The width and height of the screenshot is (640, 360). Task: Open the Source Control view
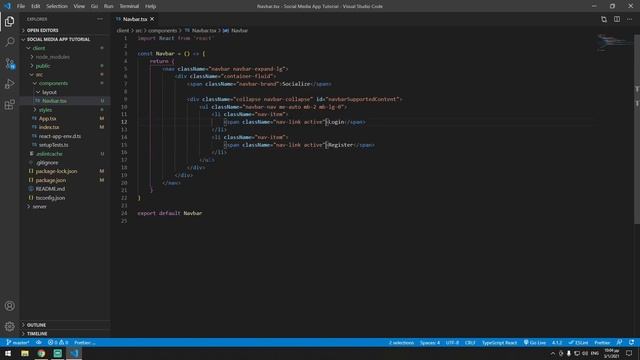point(9,63)
